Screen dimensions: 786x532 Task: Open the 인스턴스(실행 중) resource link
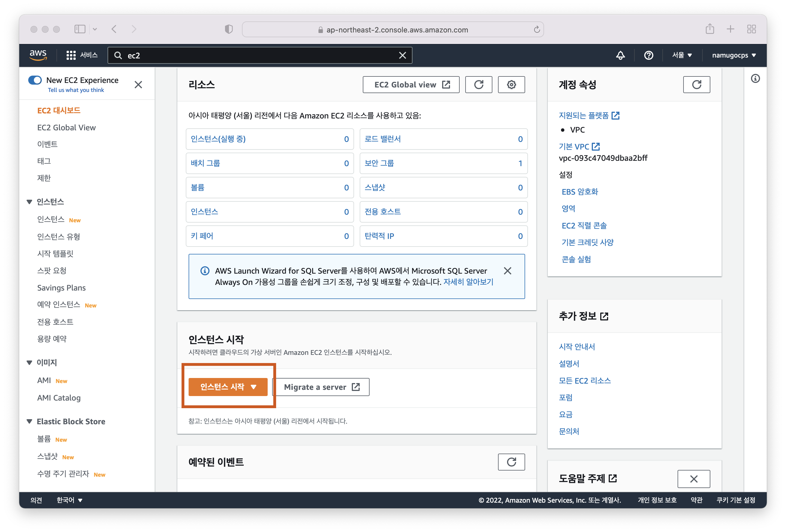(x=218, y=139)
